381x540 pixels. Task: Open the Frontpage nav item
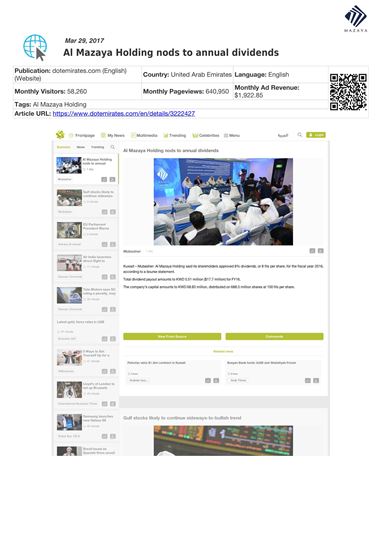(x=82, y=135)
